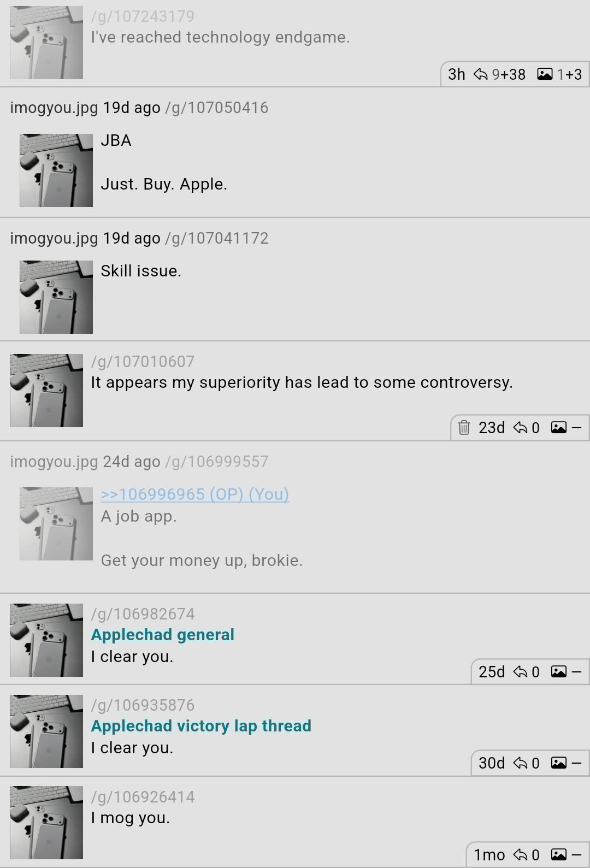Image resolution: width=590 pixels, height=868 pixels.
Task: Click image icon on the 25d thread
Action: click(x=558, y=671)
